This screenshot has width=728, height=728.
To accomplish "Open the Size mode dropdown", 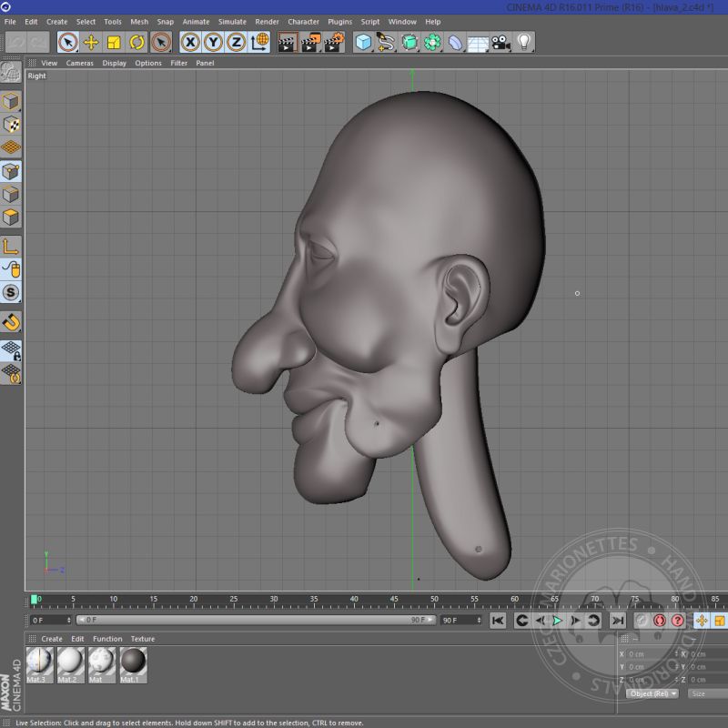I will pos(707,693).
